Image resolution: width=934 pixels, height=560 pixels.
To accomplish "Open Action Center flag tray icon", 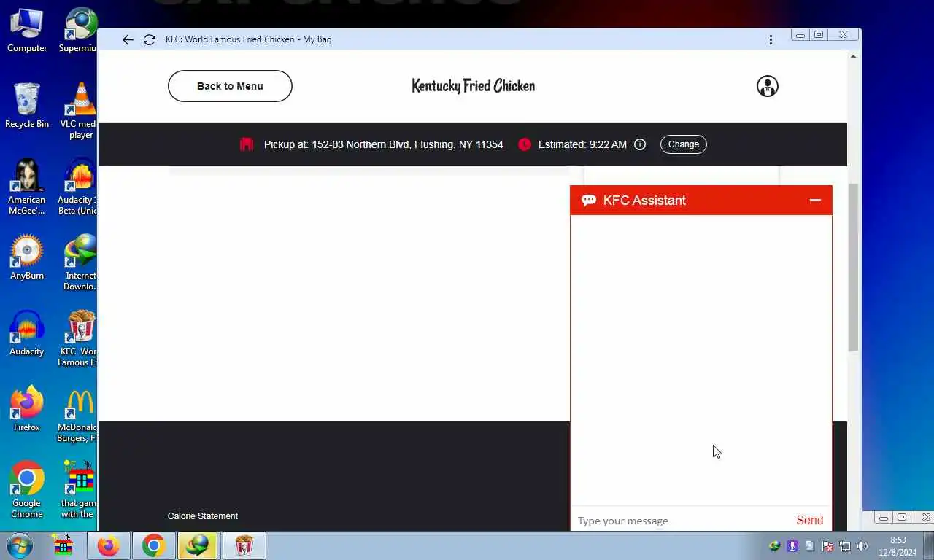I will click(827, 545).
